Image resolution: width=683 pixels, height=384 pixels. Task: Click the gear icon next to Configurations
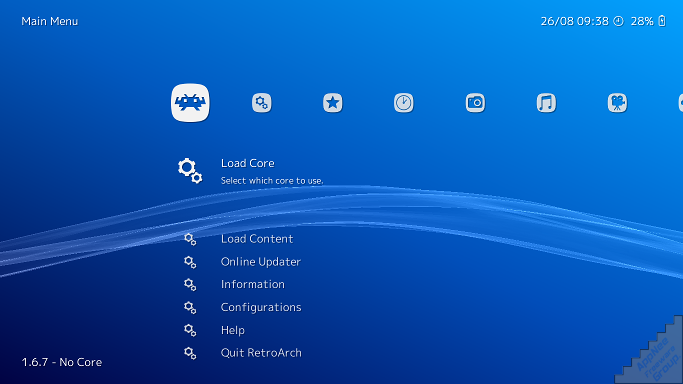coord(190,307)
